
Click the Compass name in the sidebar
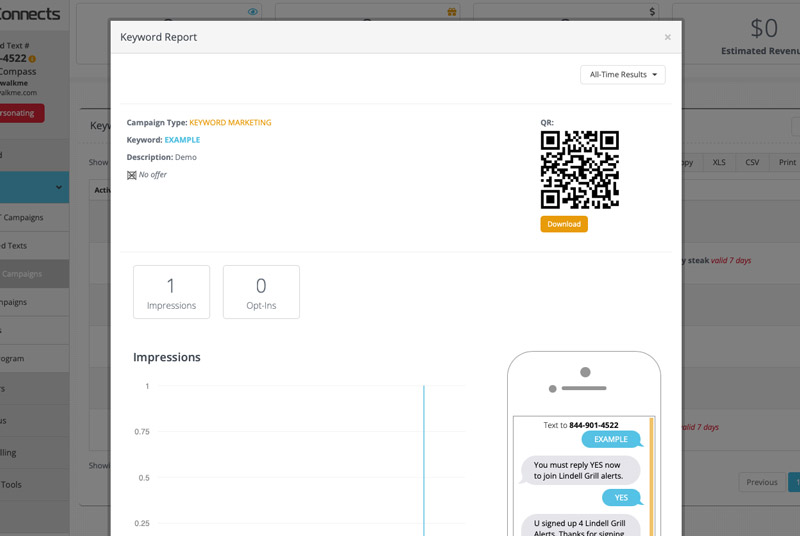coord(18,71)
